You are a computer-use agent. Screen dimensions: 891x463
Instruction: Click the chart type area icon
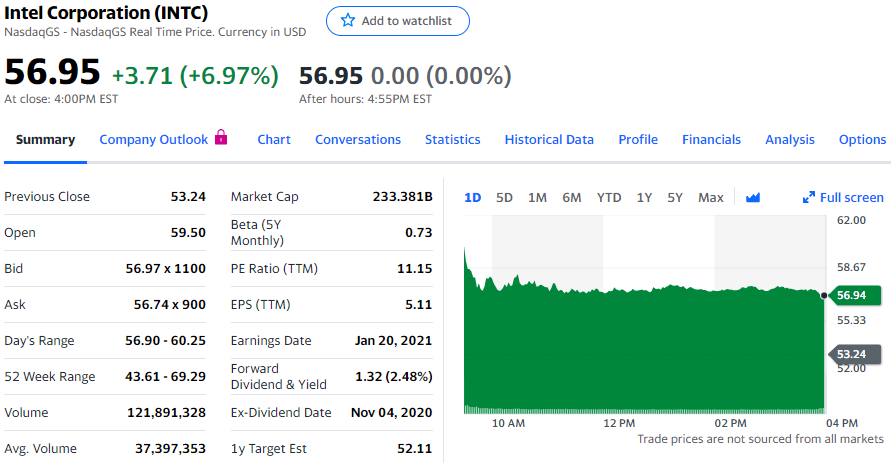753,198
